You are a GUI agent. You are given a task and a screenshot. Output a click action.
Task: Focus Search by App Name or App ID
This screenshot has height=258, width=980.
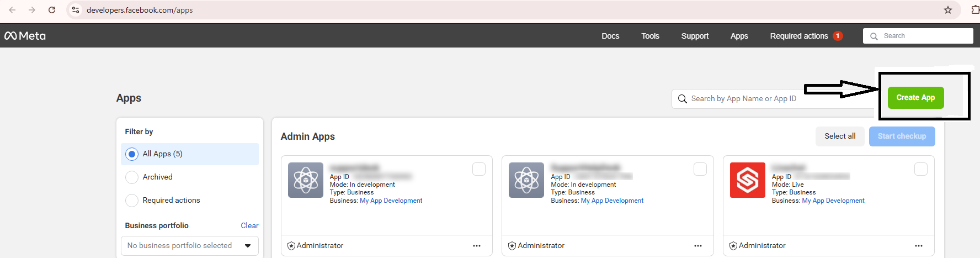coord(775,99)
